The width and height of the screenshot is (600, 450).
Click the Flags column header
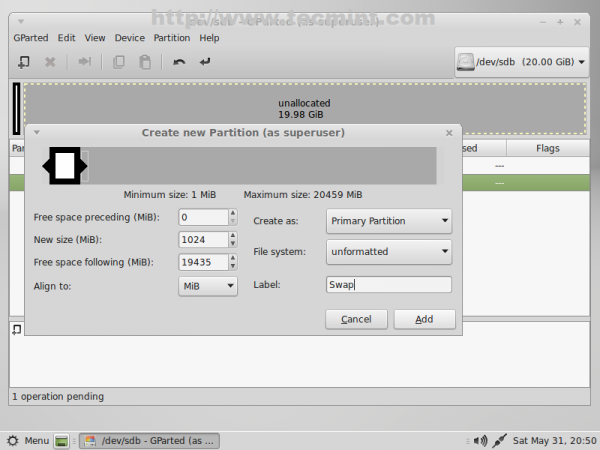point(548,148)
